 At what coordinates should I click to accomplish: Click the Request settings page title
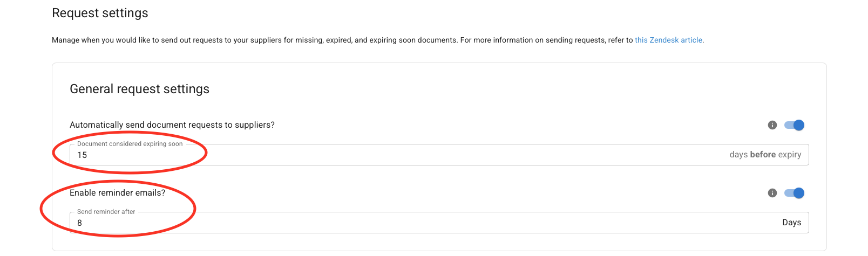[x=100, y=13]
